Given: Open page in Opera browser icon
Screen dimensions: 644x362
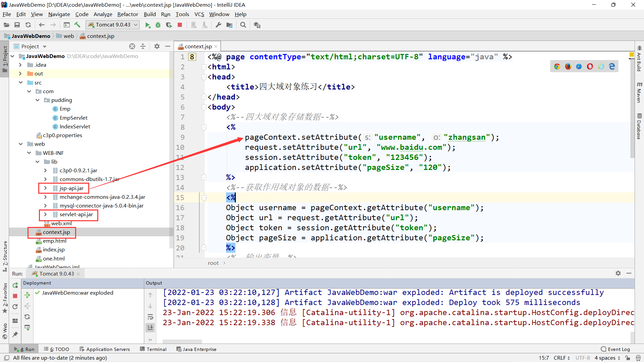Looking at the screenshot, I should pos(590,66).
